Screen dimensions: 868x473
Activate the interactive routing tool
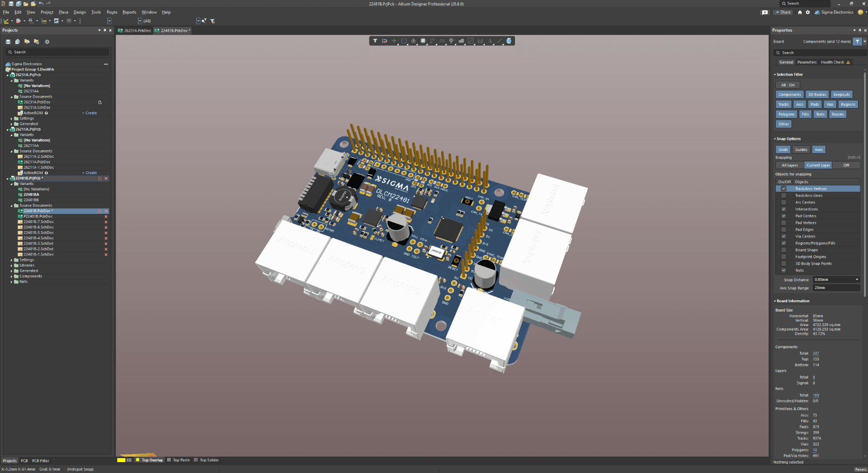[433, 41]
